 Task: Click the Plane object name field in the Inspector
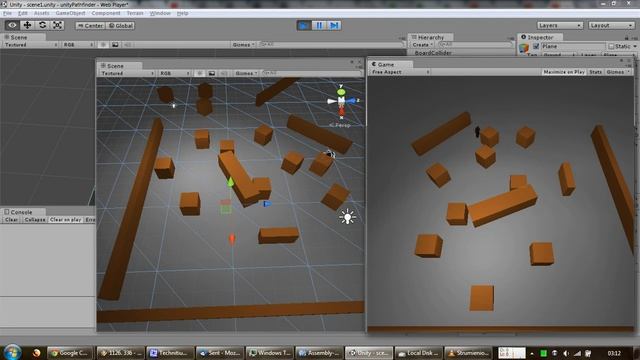(573, 46)
